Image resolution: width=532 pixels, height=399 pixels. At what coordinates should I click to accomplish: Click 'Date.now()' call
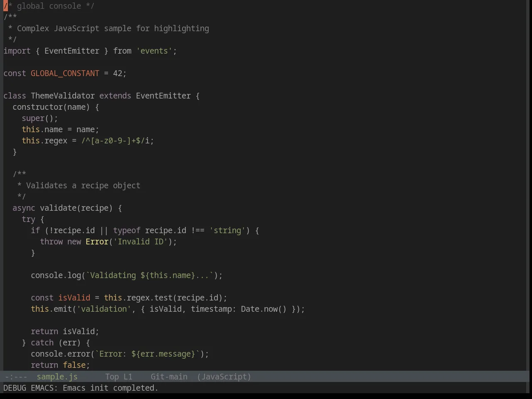coord(264,309)
